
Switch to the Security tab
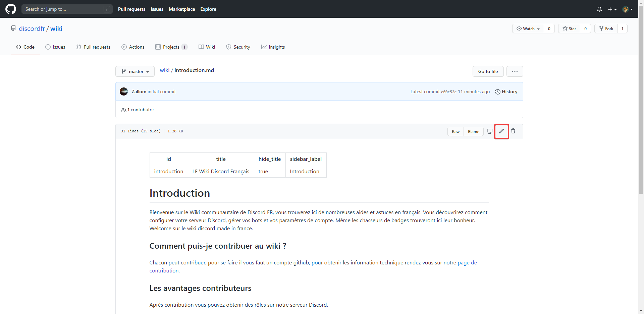(x=238, y=47)
